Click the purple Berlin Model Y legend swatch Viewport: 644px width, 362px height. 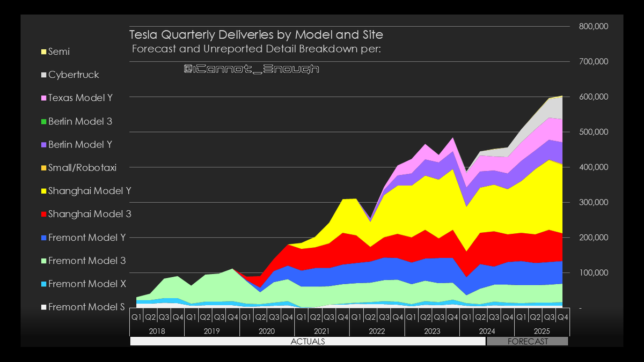tap(43, 145)
